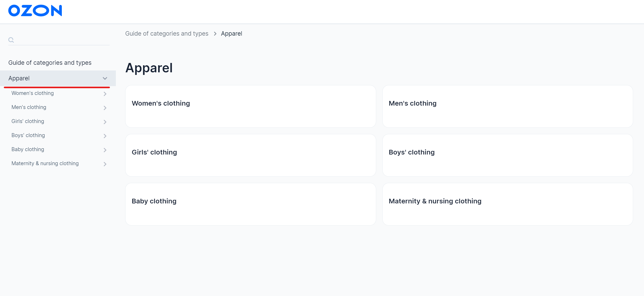Open Guide of categories and types in sidebar
644x296 pixels.
[x=50, y=63]
